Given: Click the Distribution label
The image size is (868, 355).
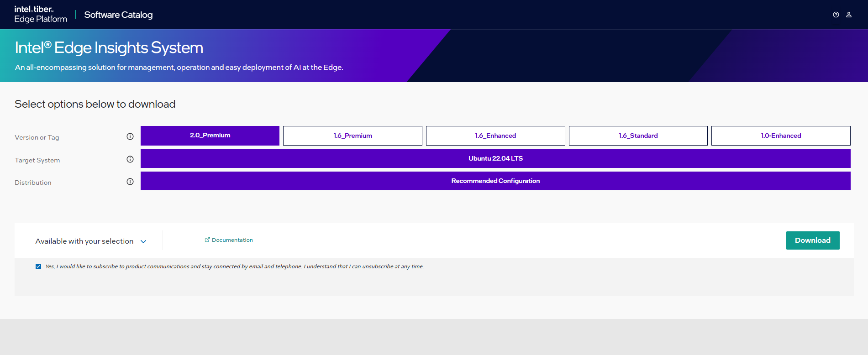Looking at the screenshot, I should (x=33, y=183).
